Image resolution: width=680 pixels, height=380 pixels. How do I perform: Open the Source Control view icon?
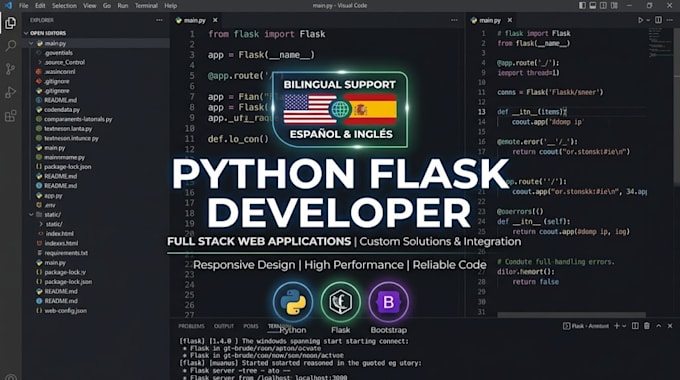[10, 69]
